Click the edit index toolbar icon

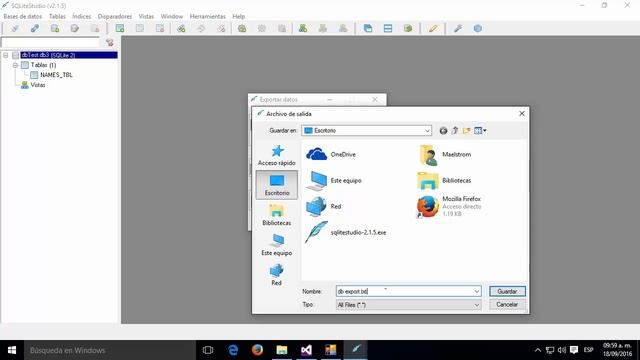pyautogui.click(x=201, y=29)
